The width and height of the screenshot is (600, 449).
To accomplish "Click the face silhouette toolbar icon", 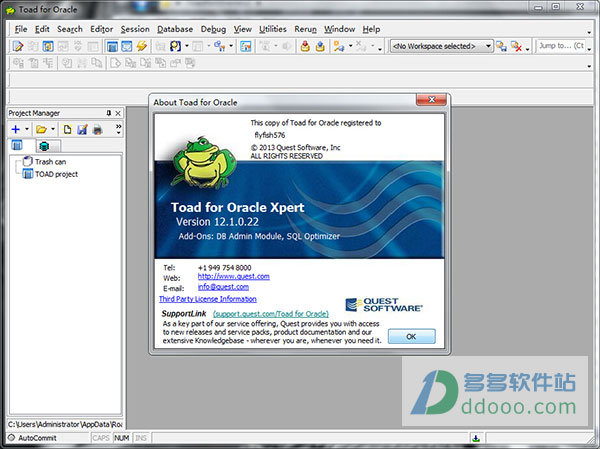I will [175, 46].
